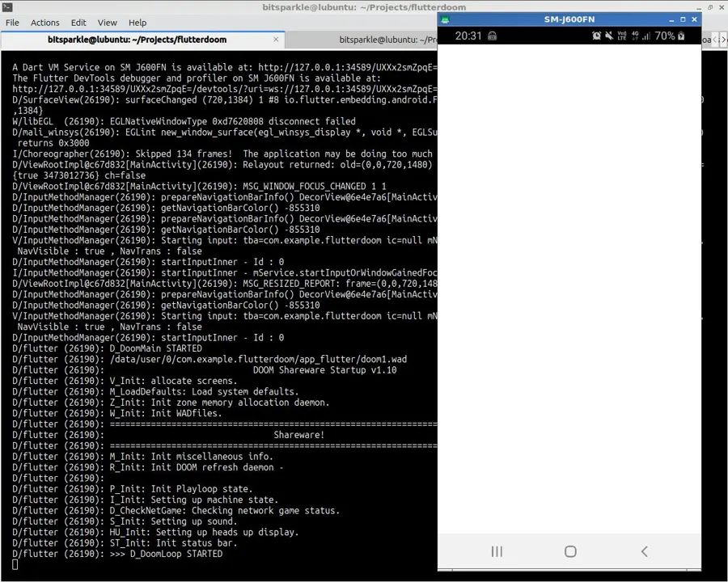Click the battery icon showing 70%

coord(681,36)
